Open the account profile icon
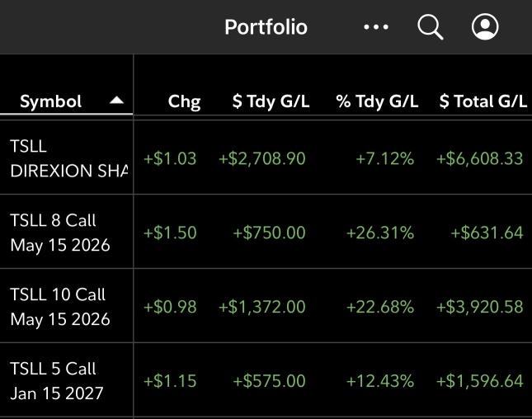The height and width of the screenshot is (419, 532). click(x=485, y=26)
